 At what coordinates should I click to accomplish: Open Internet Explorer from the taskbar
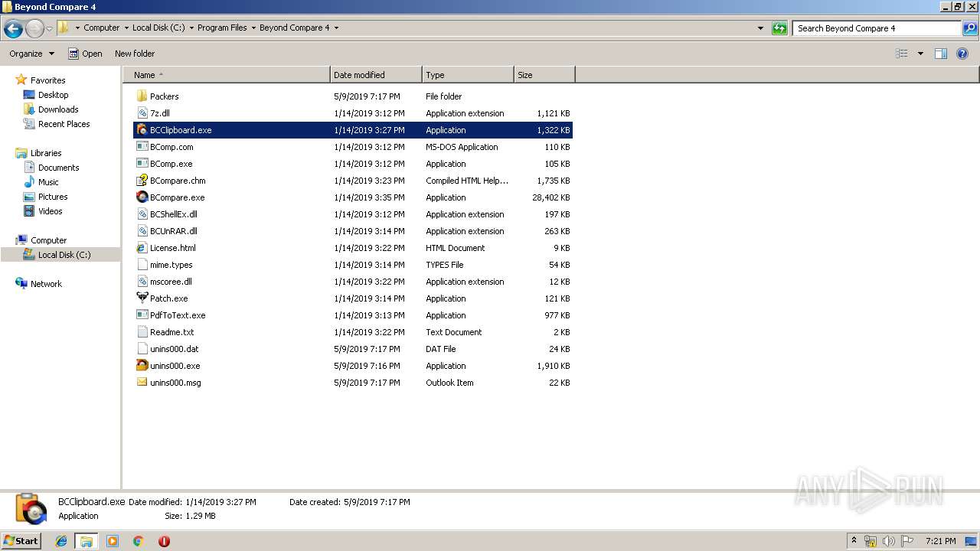61,541
